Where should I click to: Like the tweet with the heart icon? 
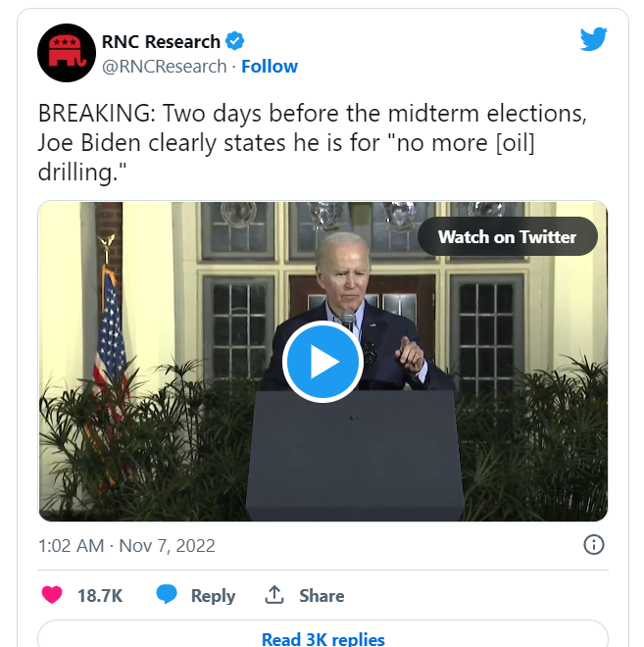point(52,595)
